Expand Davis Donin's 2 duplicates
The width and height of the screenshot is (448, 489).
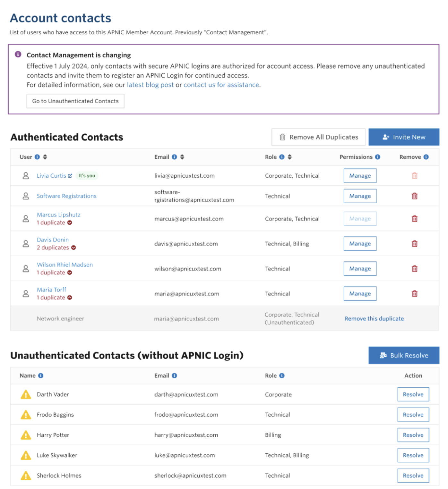click(73, 248)
